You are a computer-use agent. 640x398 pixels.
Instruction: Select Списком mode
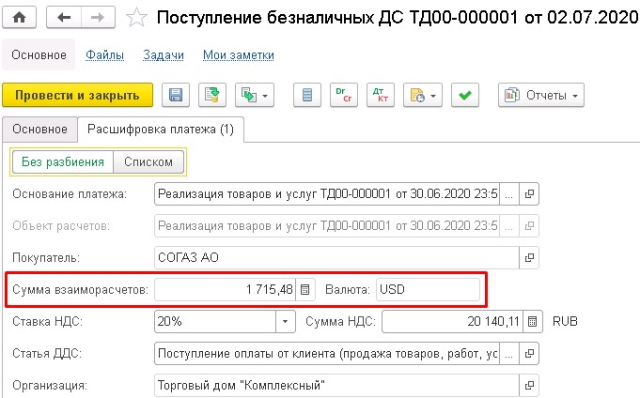click(148, 162)
